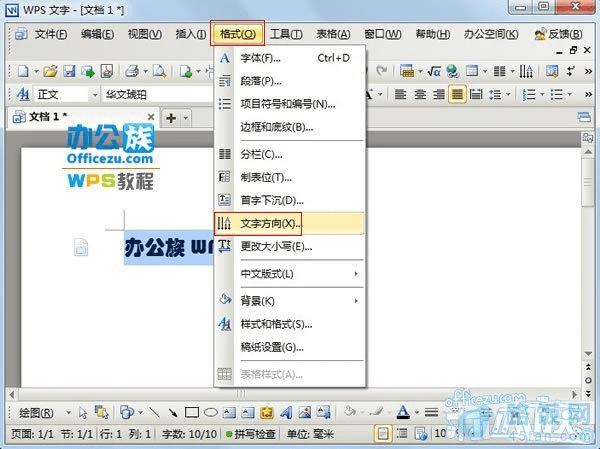Click the Print icon in toolbar
This screenshot has height=449, width=600.
(132, 71)
